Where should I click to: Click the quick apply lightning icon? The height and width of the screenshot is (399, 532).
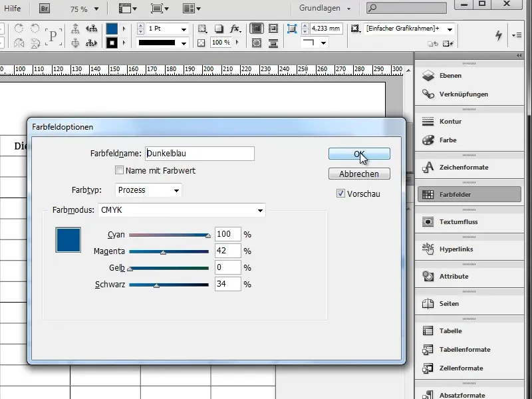pyautogui.click(x=498, y=35)
